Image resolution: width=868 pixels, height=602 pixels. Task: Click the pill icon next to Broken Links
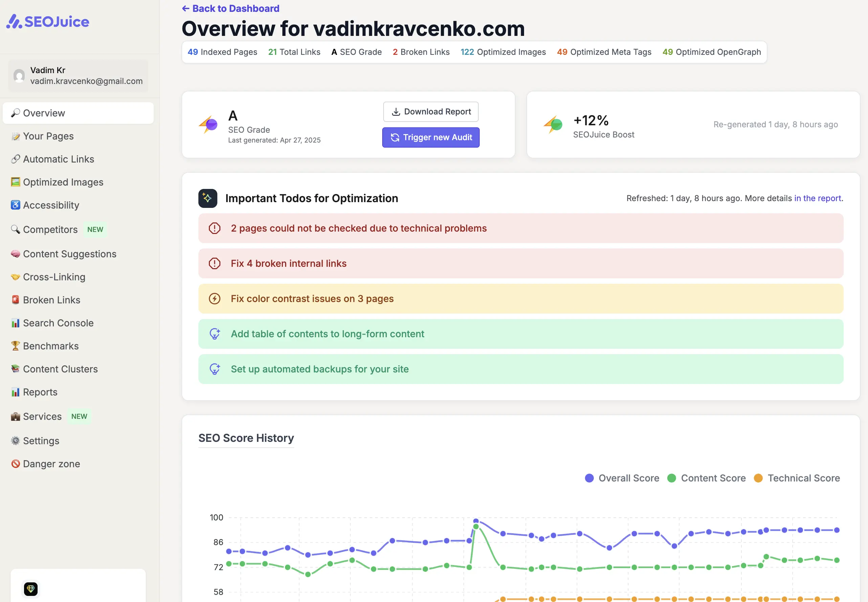tap(15, 300)
